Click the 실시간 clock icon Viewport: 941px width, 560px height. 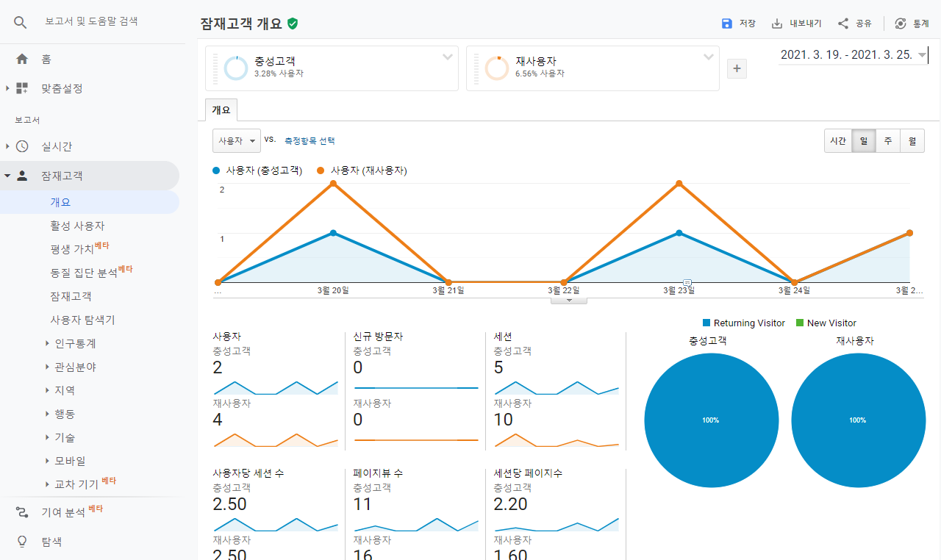(x=22, y=146)
